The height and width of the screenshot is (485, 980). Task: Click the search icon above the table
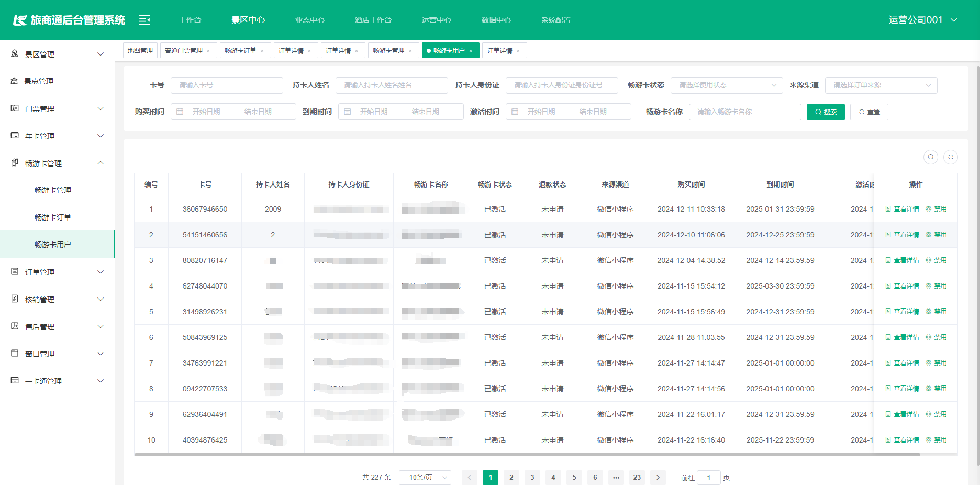point(931,157)
